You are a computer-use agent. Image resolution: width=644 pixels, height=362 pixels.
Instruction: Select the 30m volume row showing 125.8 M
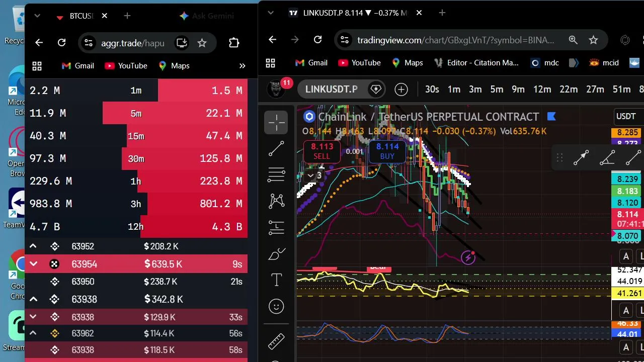(x=136, y=158)
